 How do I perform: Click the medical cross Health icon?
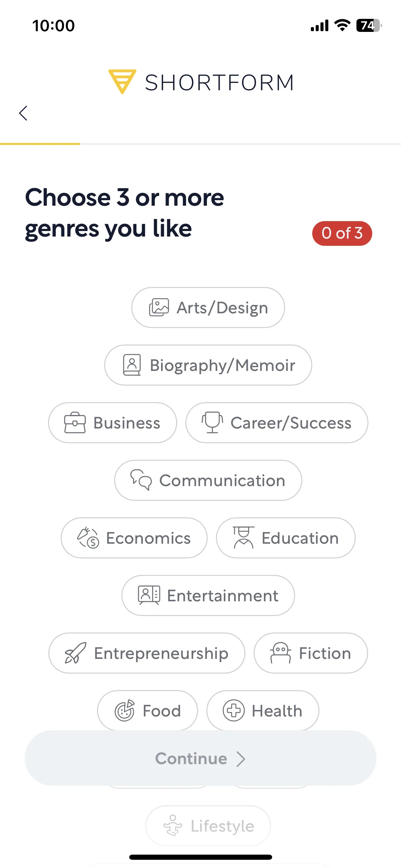(234, 710)
